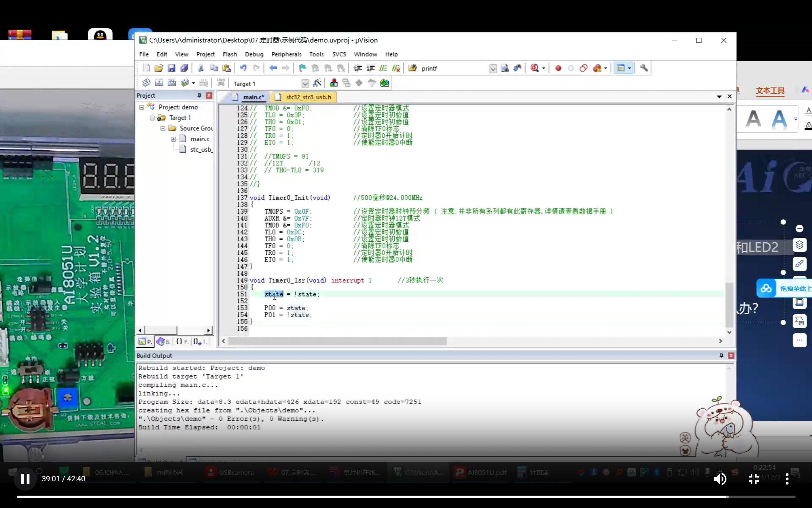The height and width of the screenshot is (508, 812).
Task: Pin the Project panel with the pushpin
Action: pos(199,96)
